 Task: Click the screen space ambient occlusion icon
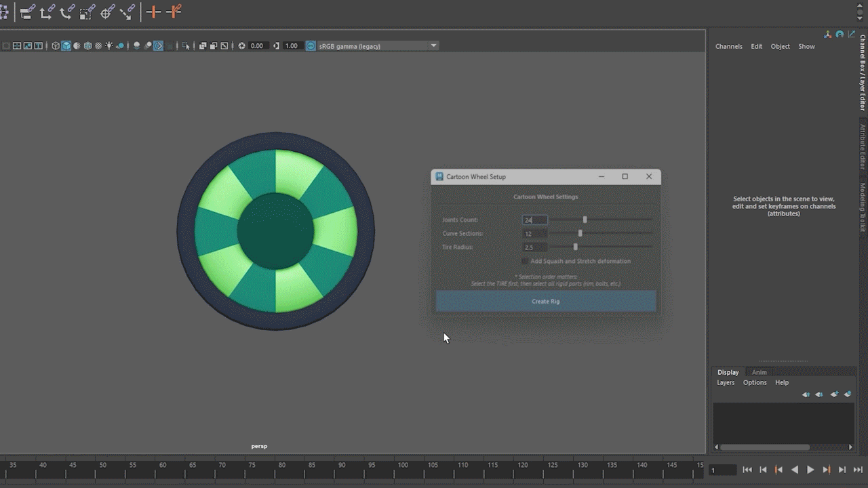click(x=136, y=46)
